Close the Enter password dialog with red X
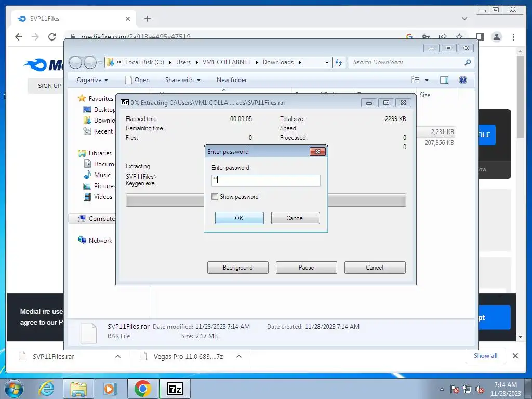 point(317,151)
